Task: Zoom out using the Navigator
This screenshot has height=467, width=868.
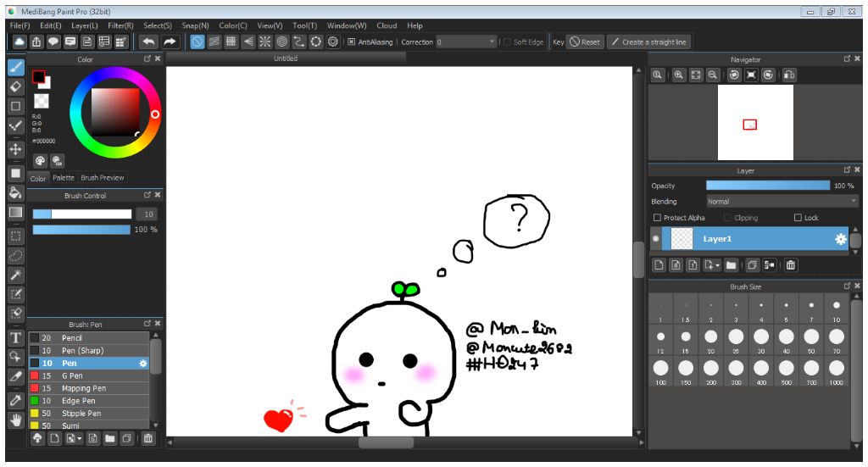Action: click(713, 75)
